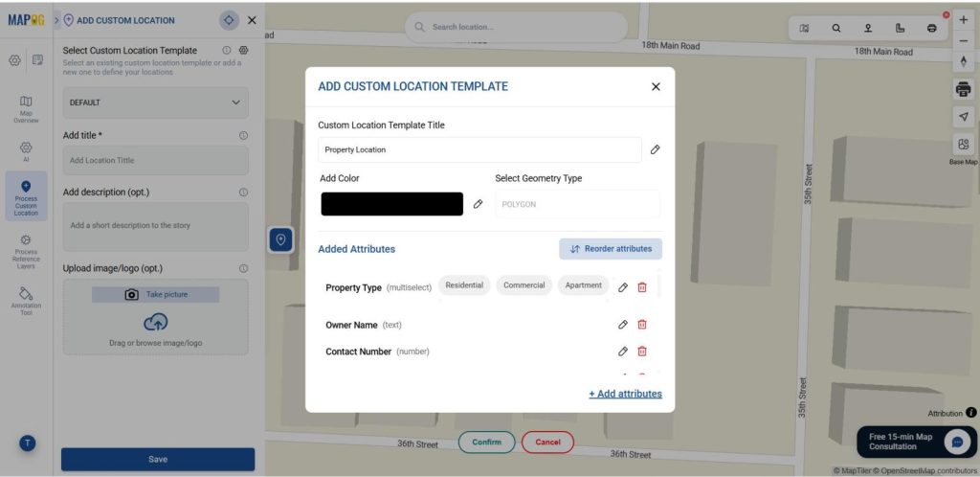Open Map Overview in the sidebar

(x=26, y=109)
